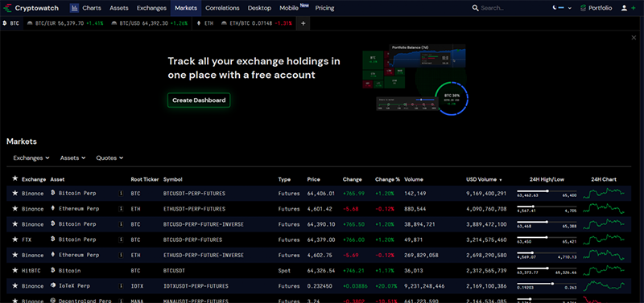
Task: Expand the Assets filter dropdown
Action: coord(72,158)
